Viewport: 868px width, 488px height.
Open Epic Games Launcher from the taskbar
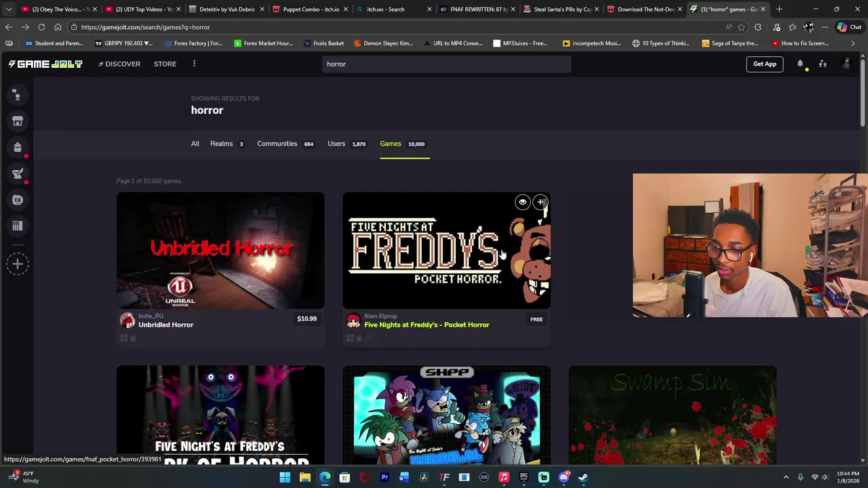point(524,477)
